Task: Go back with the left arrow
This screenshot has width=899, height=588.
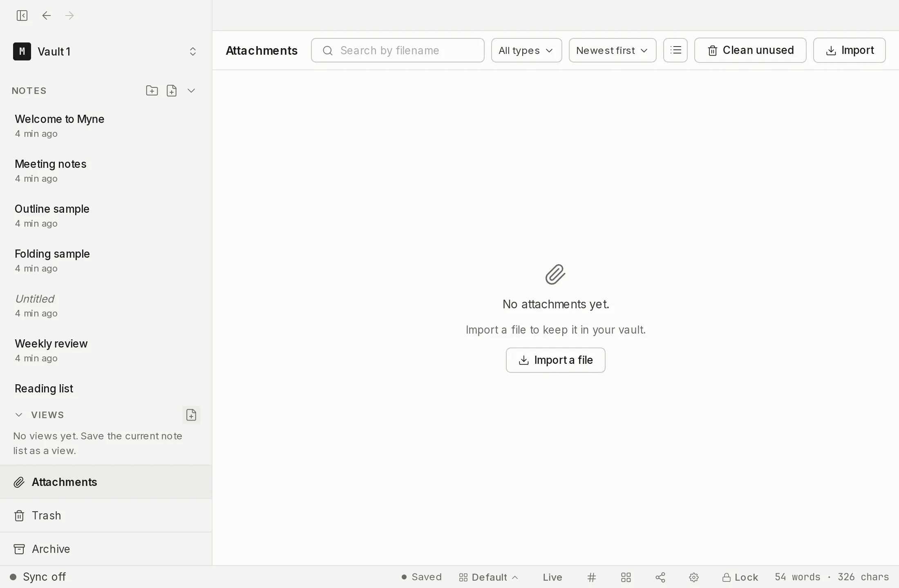Action: [47, 16]
